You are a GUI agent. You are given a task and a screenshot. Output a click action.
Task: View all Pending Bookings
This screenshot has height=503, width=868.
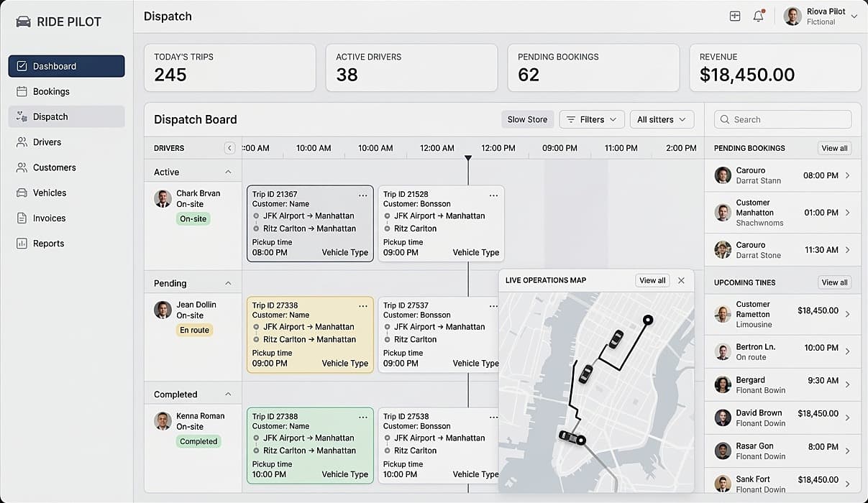(834, 148)
